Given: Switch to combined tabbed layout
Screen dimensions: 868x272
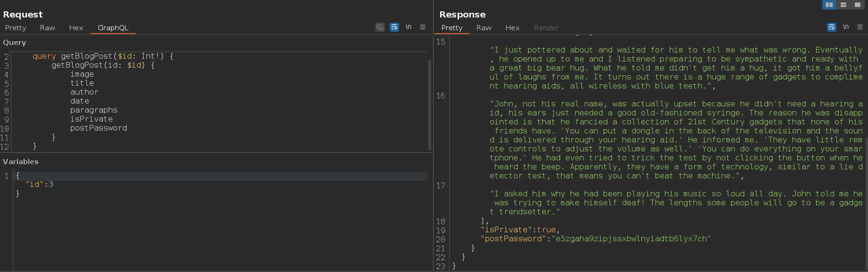Looking at the screenshot, I should tap(857, 5).
